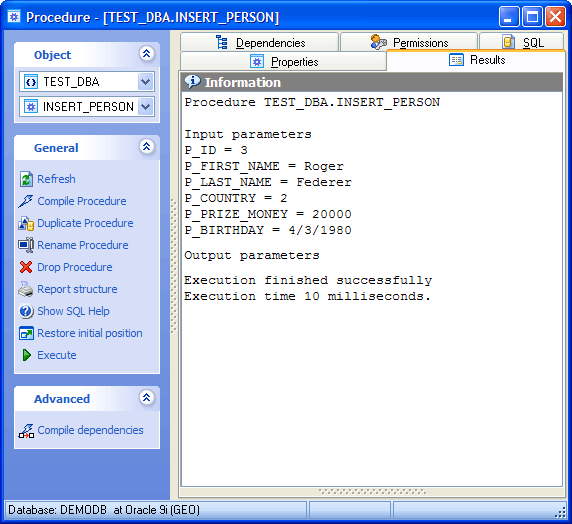Viewport: 572px width, 524px height.
Task: Click the Rename Procedure icon
Action: (x=26, y=245)
